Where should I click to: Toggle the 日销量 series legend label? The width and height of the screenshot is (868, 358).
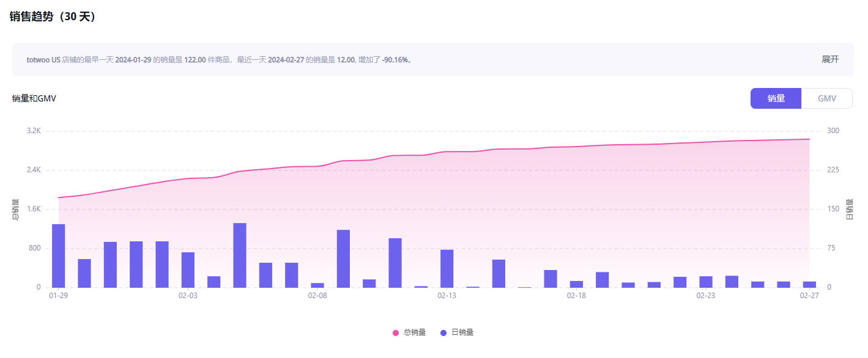(x=462, y=332)
